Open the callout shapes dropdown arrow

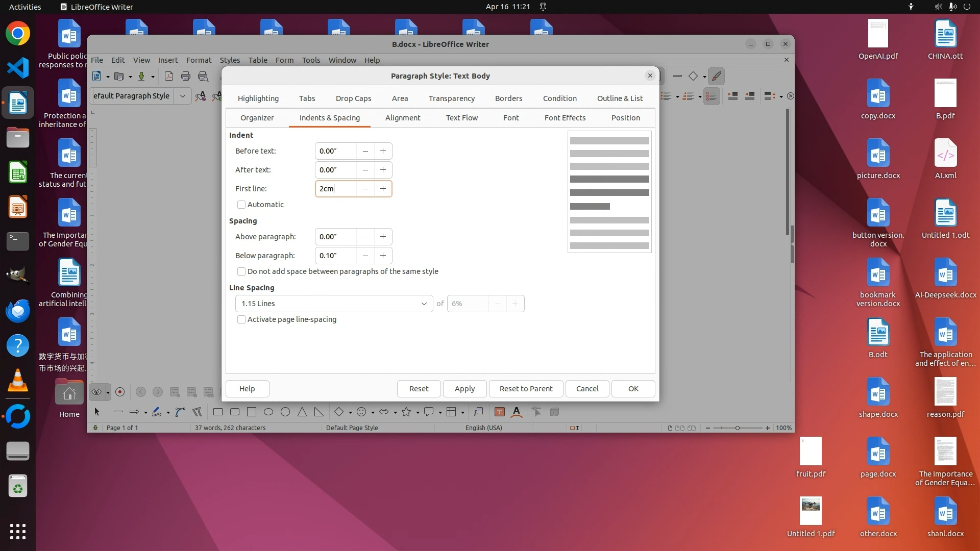(440, 412)
